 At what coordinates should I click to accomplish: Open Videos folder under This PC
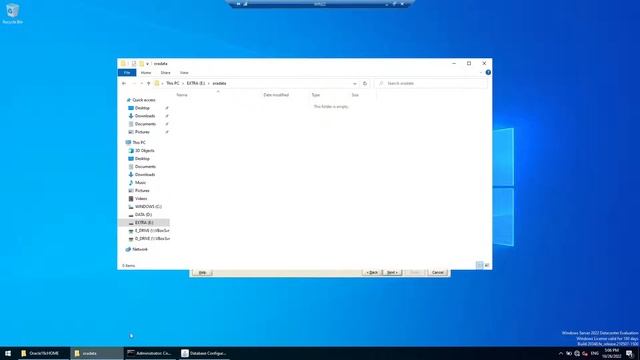click(141, 199)
